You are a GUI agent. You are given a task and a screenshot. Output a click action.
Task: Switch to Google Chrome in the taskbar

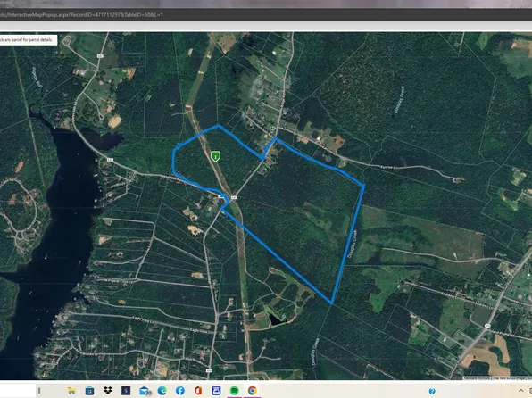click(x=252, y=391)
